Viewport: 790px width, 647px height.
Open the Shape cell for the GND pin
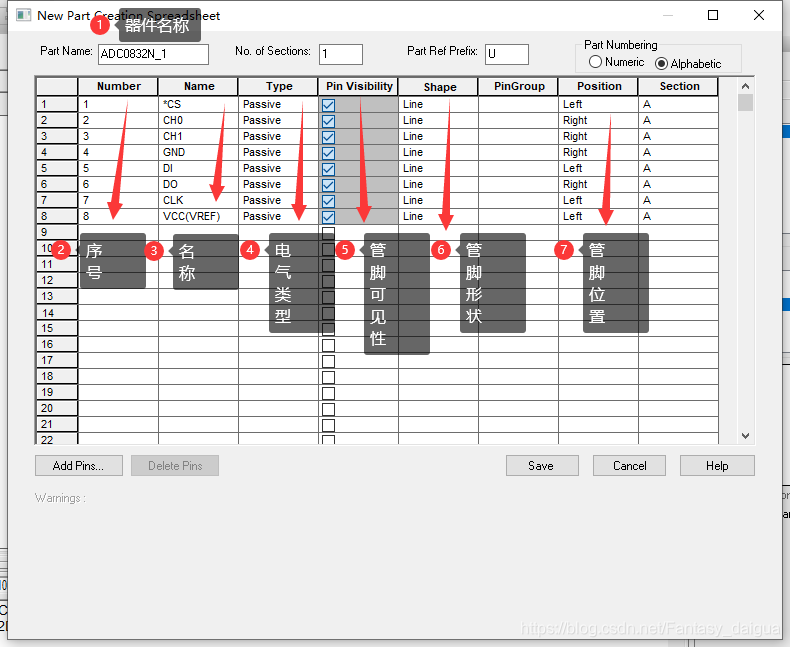[437, 152]
